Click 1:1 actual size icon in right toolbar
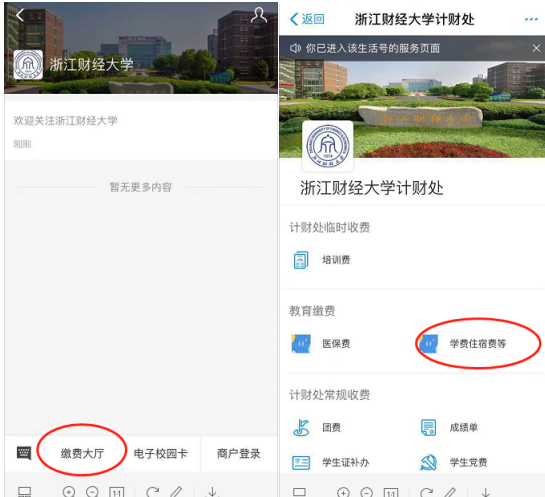Image resolution: width=545 pixels, height=497 pixels. click(391, 493)
